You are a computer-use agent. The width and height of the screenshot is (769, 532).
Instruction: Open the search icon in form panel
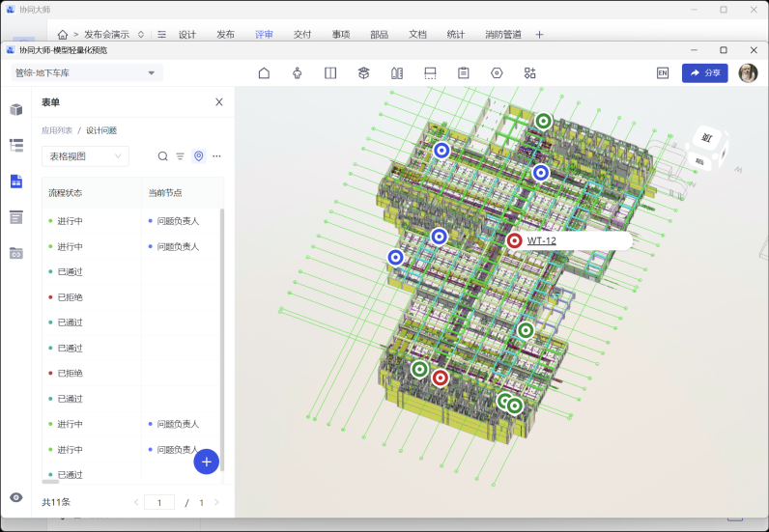tap(162, 156)
